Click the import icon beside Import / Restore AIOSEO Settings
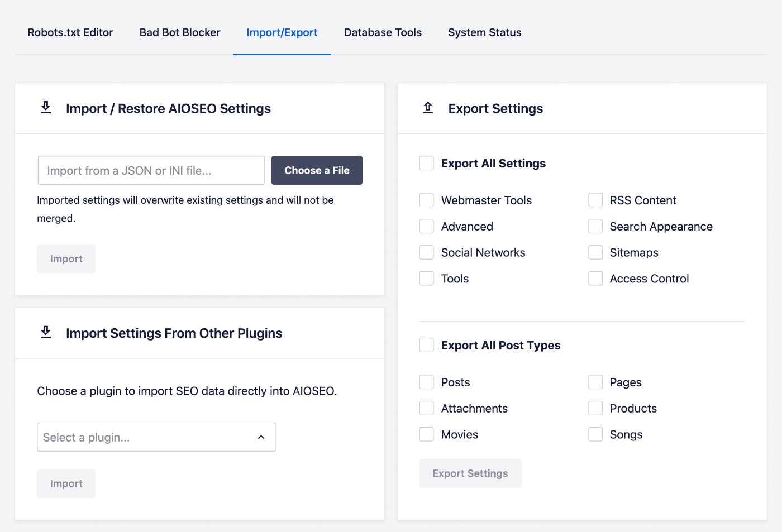 point(46,108)
